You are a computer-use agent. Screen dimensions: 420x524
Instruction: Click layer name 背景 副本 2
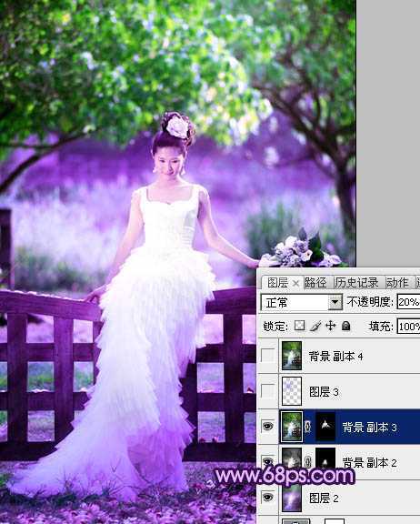click(x=370, y=463)
